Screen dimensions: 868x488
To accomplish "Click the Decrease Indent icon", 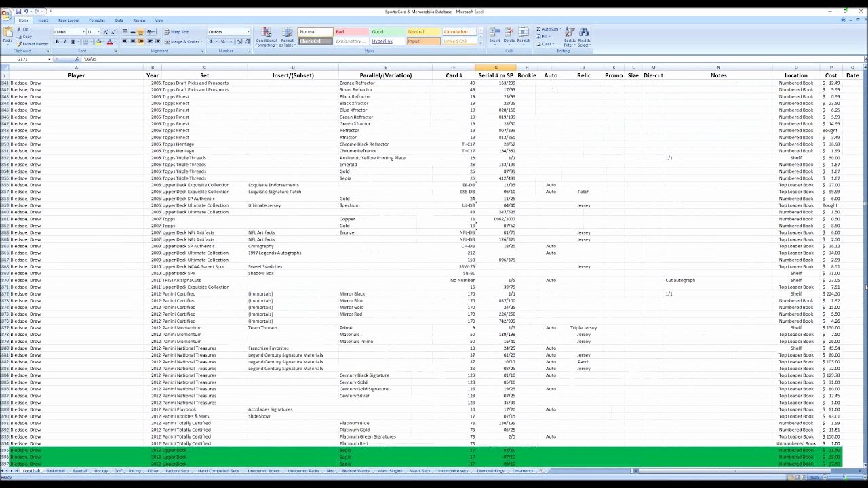I will [x=149, y=42].
